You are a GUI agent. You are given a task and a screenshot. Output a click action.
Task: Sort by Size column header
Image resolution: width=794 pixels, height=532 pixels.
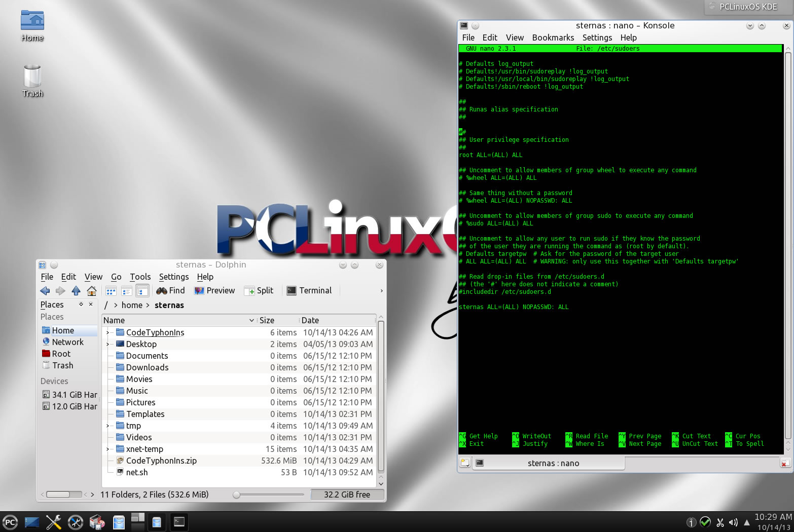pyautogui.click(x=278, y=320)
